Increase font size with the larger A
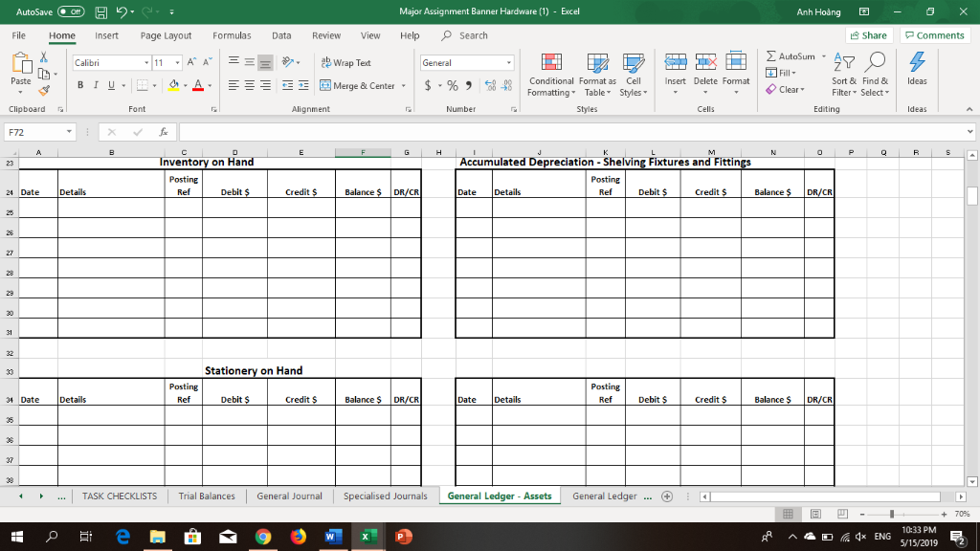This screenshot has height=551, width=980. coord(191,62)
